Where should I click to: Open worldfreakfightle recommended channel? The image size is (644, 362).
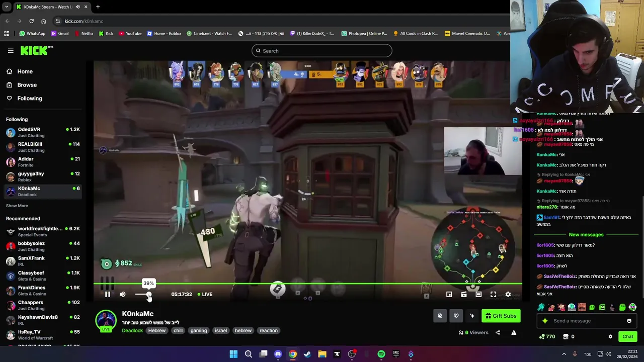(x=42, y=231)
